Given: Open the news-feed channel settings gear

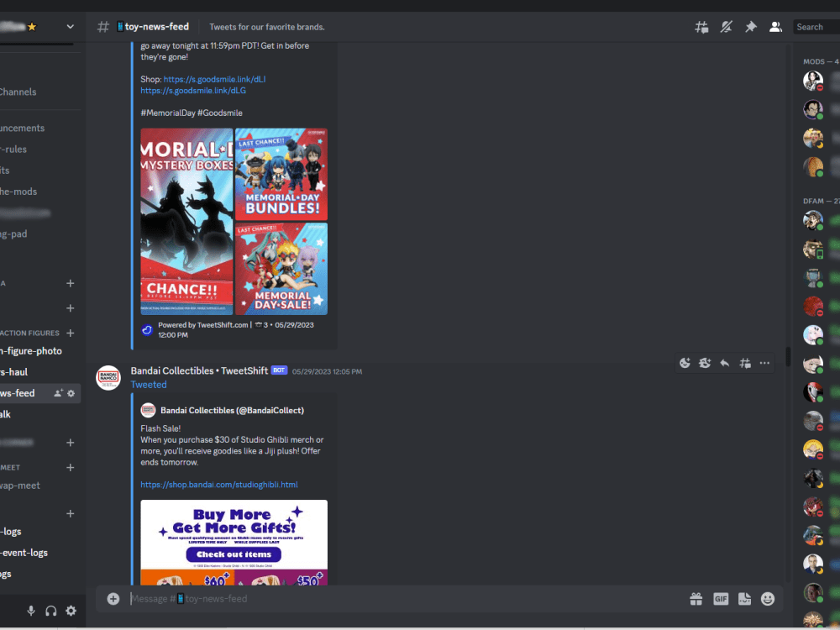Looking at the screenshot, I should [71, 392].
